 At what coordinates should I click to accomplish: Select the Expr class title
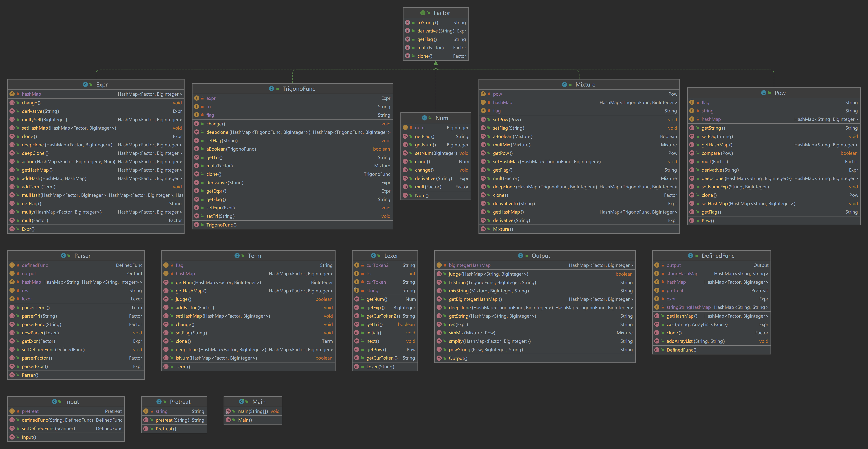pyautogui.click(x=102, y=84)
